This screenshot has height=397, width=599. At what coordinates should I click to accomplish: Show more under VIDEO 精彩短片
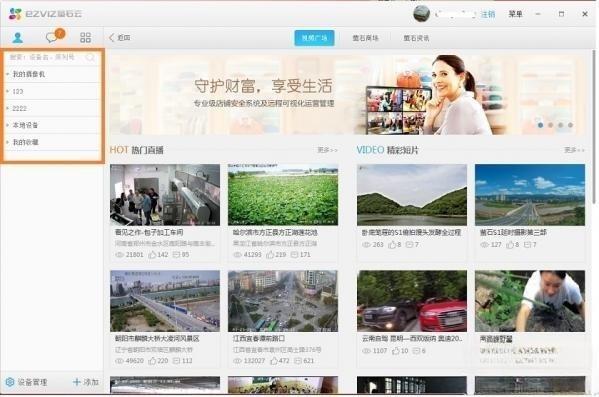click(x=574, y=150)
